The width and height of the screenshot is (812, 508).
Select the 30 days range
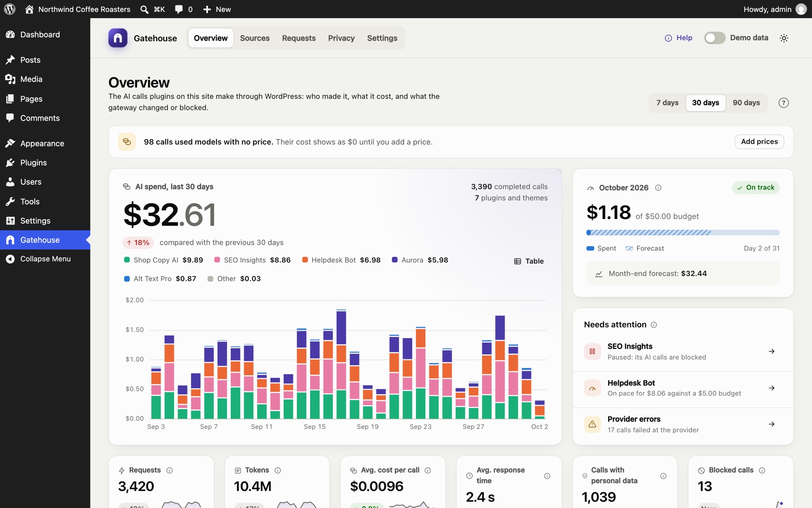coord(706,103)
